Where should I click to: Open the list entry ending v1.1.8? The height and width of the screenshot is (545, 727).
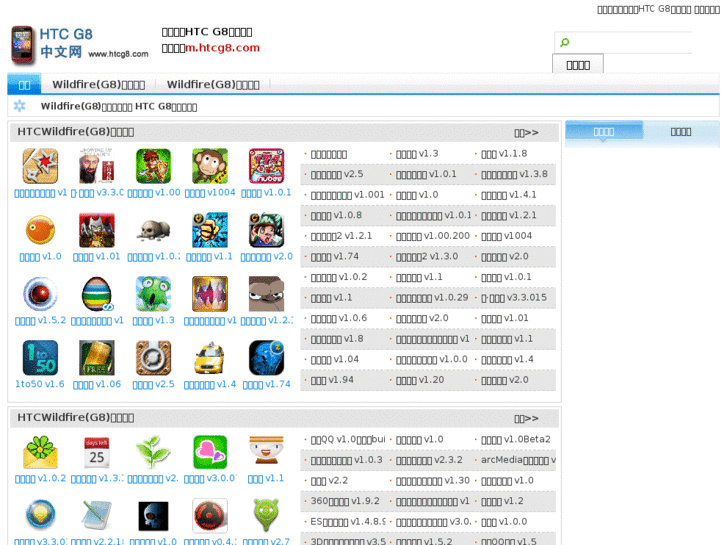pyautogui.click(x=504, y=154)
